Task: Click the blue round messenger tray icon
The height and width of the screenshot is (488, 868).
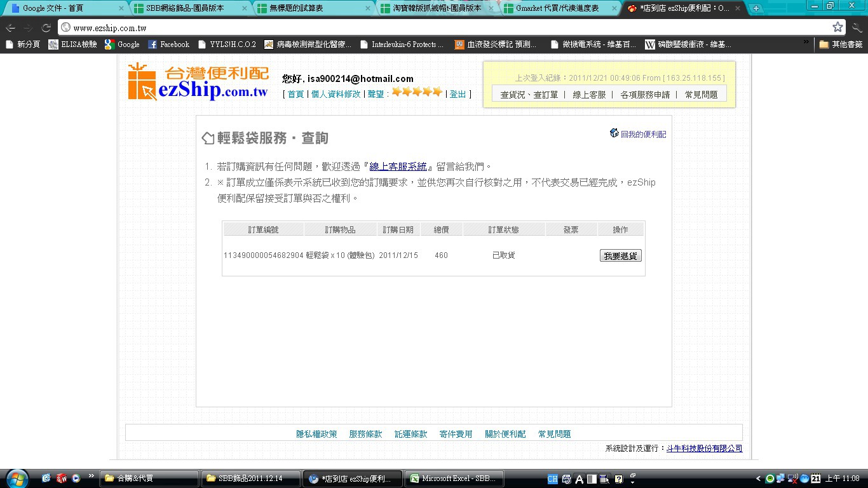Action: (804, 478)
